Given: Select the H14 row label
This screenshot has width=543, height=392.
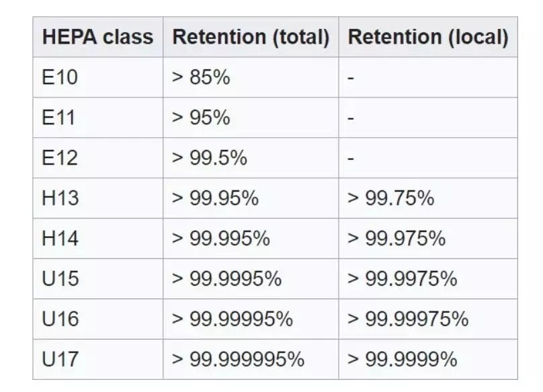Looking at the screenshot, I should click(x=60, y=239).
